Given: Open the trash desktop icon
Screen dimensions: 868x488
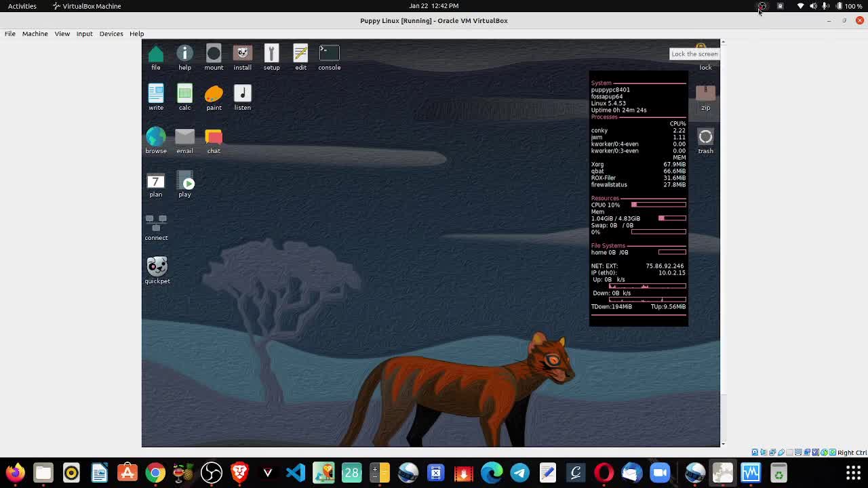Looking at the screenshot, I should click(705, 141).
